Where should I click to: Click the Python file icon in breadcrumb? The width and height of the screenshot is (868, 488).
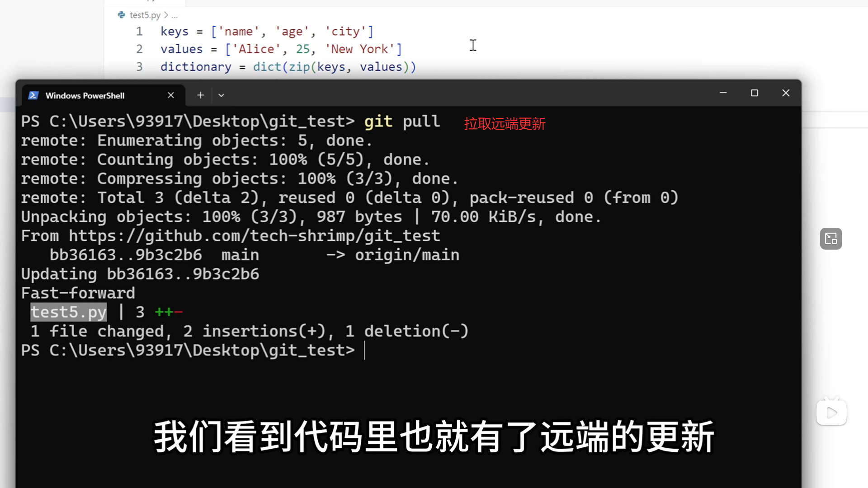[x=121, y=15]
